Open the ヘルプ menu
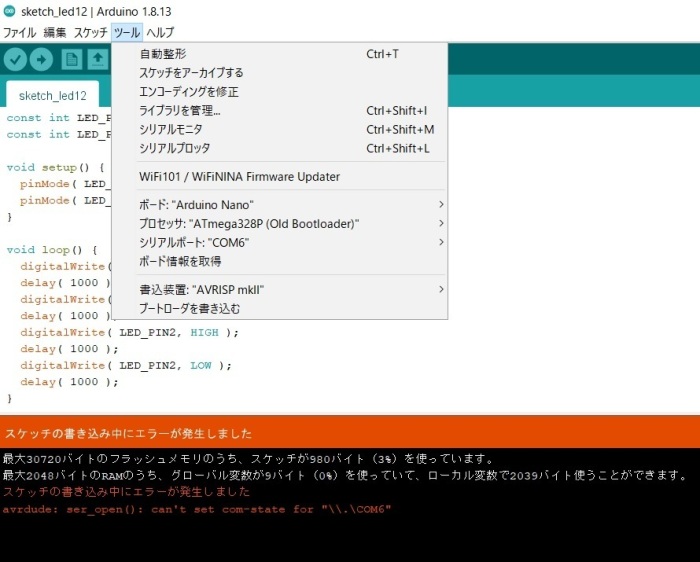This screenshot has width=700, height=562. tap(160, 33)
